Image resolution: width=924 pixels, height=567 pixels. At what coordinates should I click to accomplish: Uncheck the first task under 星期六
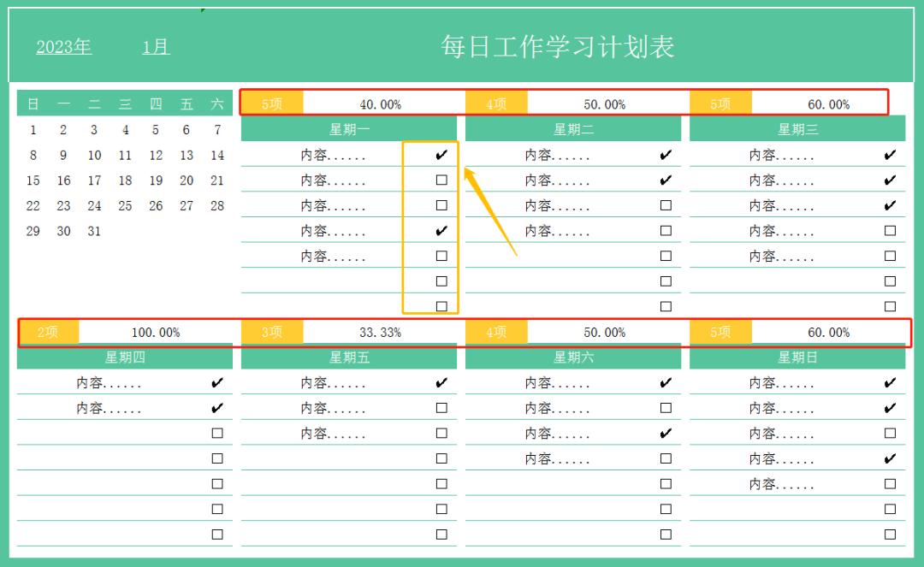[665, 382]
